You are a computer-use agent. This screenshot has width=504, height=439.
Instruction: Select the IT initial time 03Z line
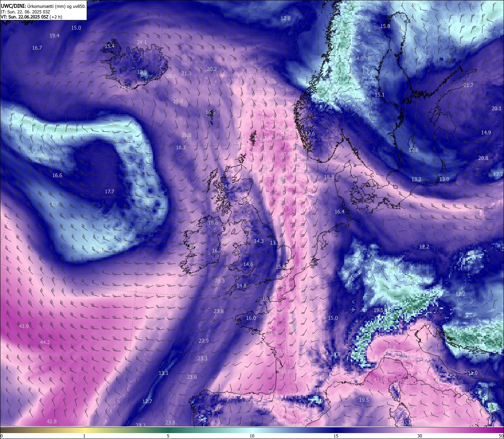[x=26, y=12]
